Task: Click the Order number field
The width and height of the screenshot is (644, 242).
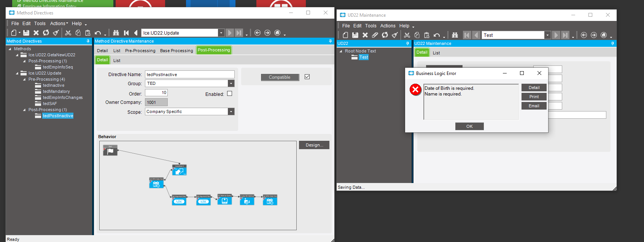Action: point(156,92)
